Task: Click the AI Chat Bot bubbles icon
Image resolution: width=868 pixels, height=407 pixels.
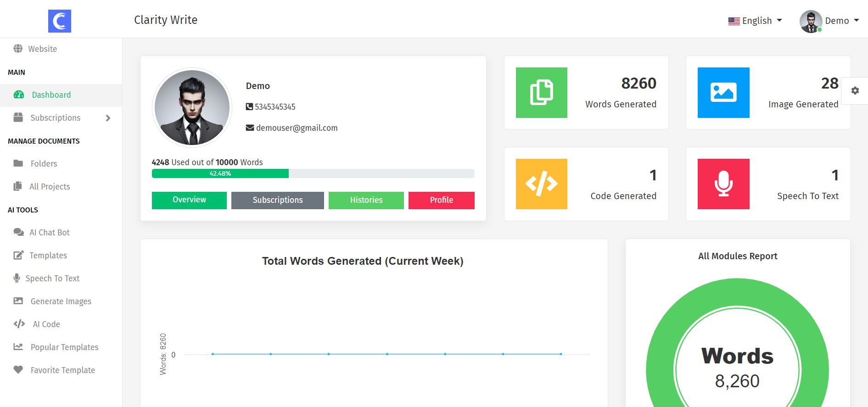Action: (18, 232)
